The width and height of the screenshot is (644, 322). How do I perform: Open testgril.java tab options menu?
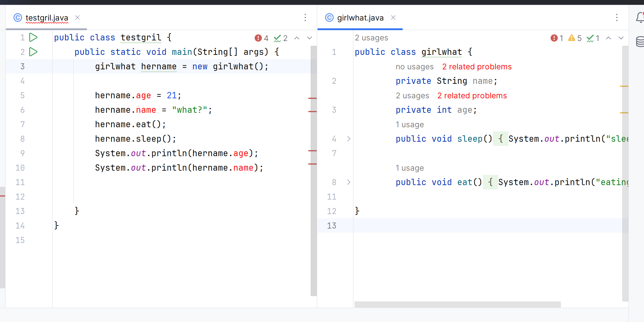(x=305, y=17)
